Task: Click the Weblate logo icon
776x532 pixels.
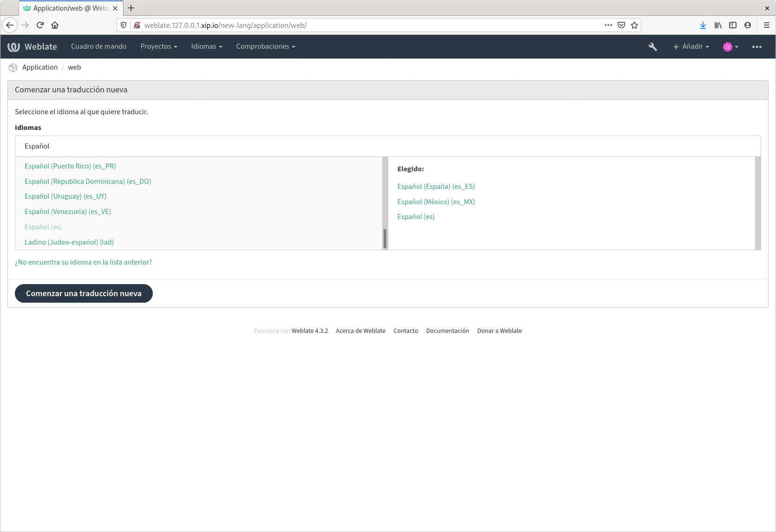Action: click(x=14, y=47)
